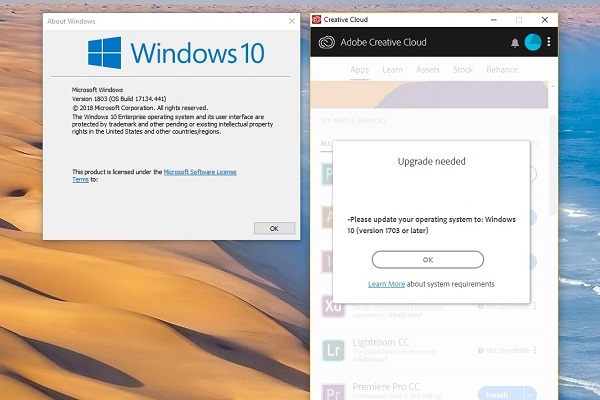
Task: Switch to the Assets tab
Action: [428, 70]
